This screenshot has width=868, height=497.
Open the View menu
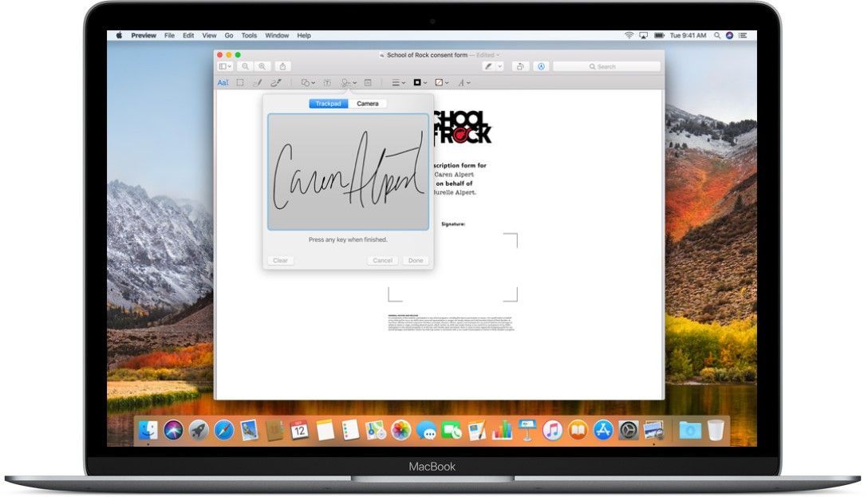click(209, 35)
